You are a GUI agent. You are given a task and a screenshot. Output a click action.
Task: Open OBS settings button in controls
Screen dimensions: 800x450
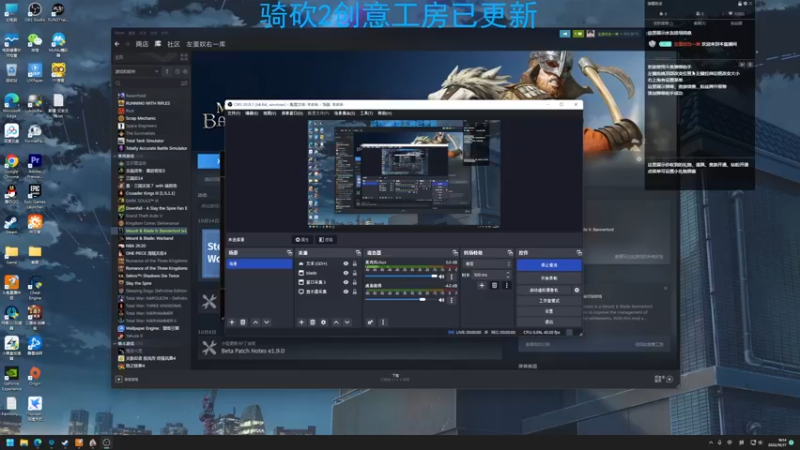tap(549, 311)
